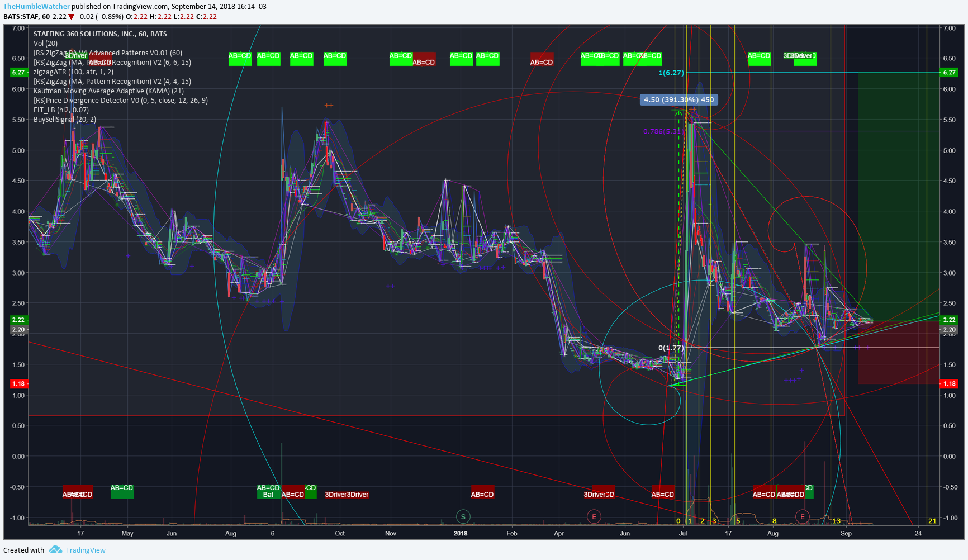
Task: Click the red "3Driver3Driver" label near Oct
Action: 347,495
